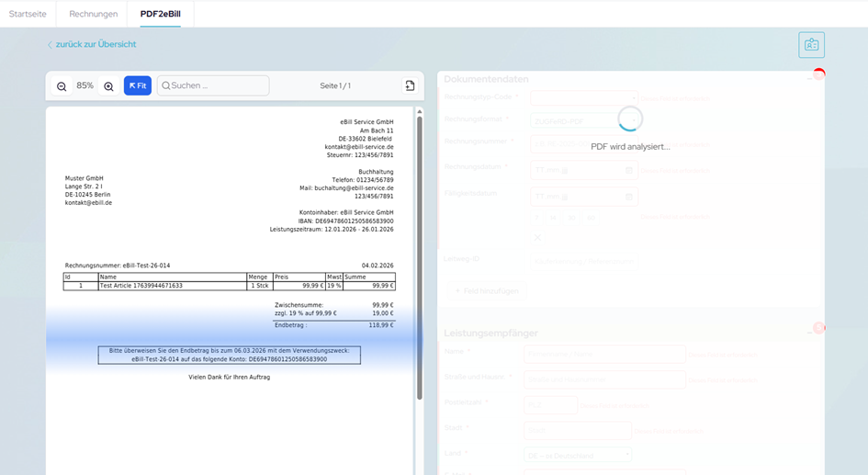
Task: Open the Fälligkeitsdatum calendar picker
Action: tap(630, 197)
